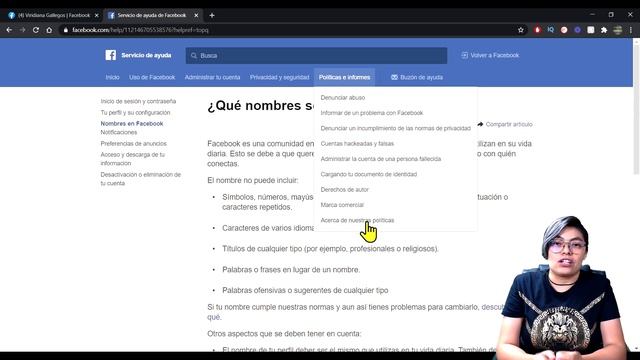Close the Servicio de ayuda tab

pyautogui.click(x=196, y=15)
